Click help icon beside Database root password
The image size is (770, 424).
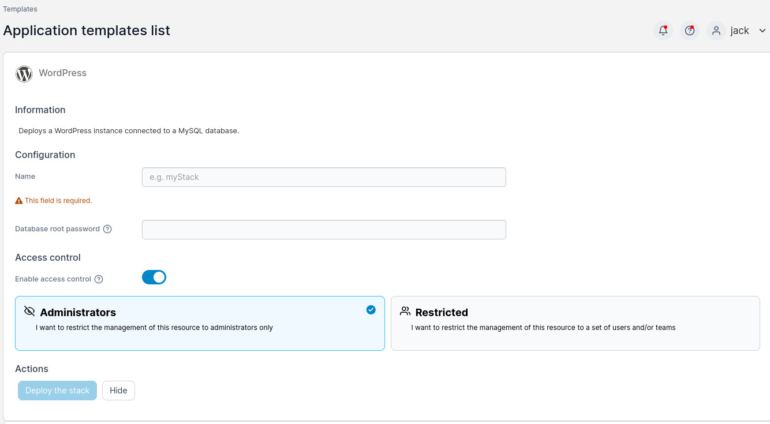coord(108,229)
